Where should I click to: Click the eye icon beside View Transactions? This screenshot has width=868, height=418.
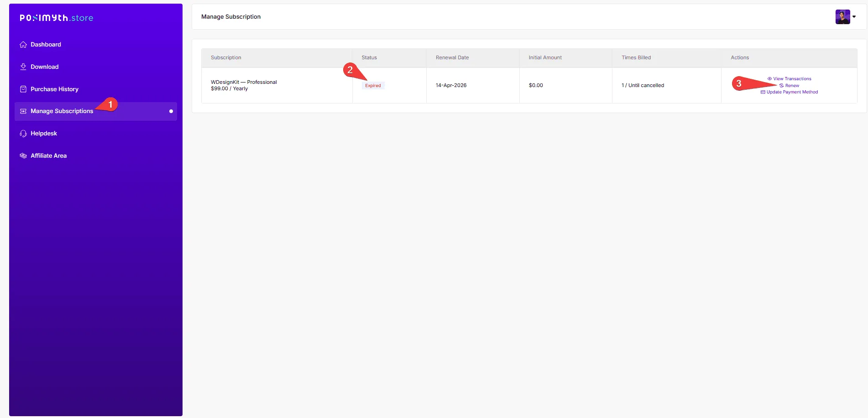point(769,79)
